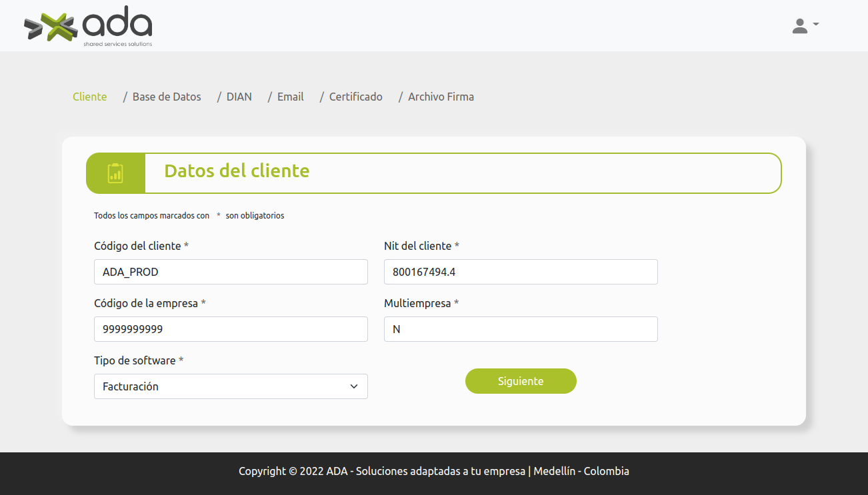Viewport: 868px width, 495px height.
Task: Switch to the DIAN step
Action: 239,97
